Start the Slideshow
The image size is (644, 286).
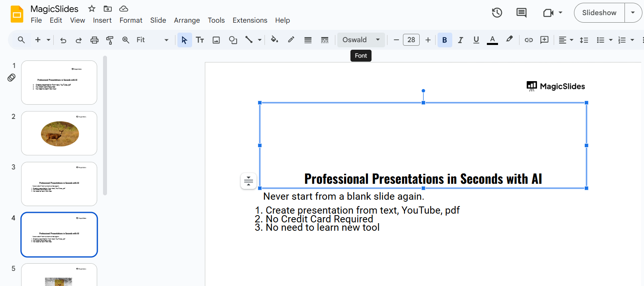(599, 13)
